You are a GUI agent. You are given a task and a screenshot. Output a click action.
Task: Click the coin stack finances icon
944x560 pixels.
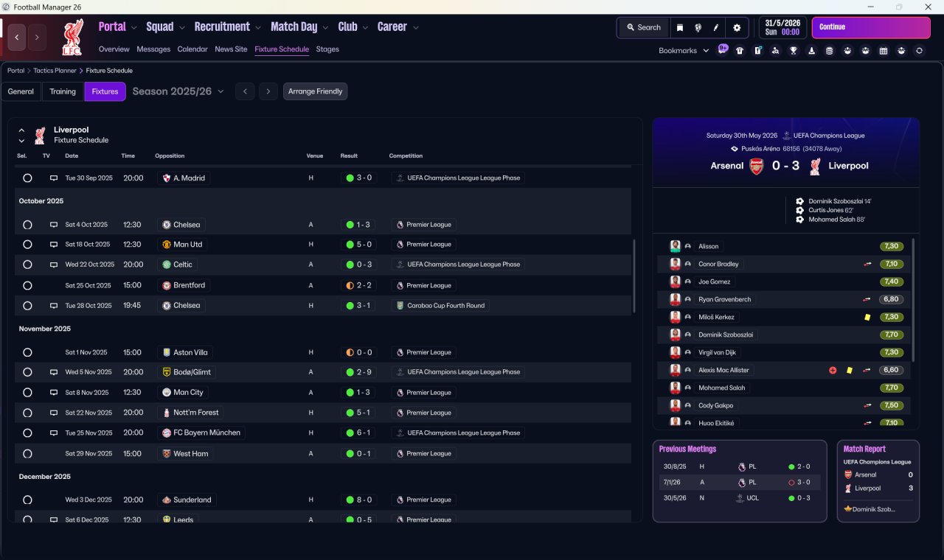coord(829,51)
